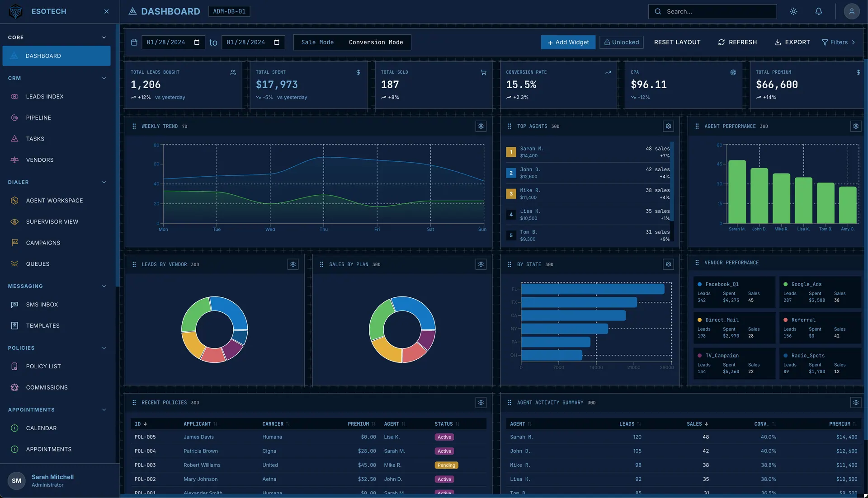Open the SMS Inbox page

pyautogui.click(x=57, y=305)
